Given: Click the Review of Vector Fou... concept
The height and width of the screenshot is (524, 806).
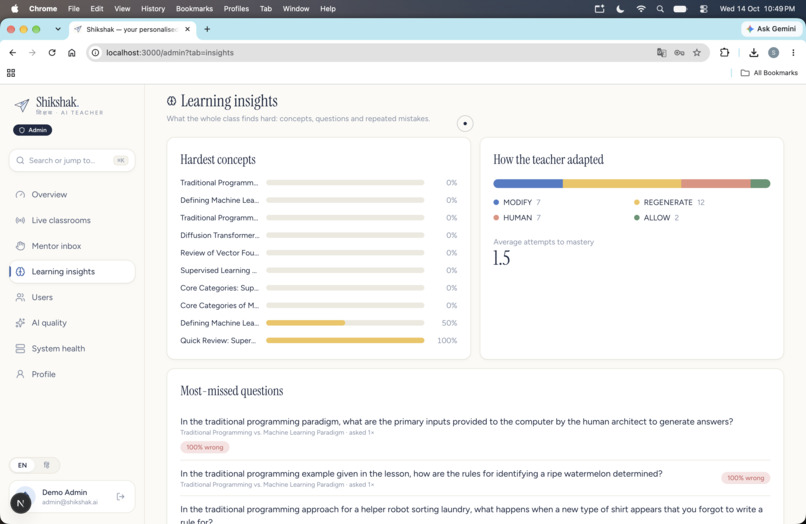Looking at the screenshot, I should (x=318, y=252).
